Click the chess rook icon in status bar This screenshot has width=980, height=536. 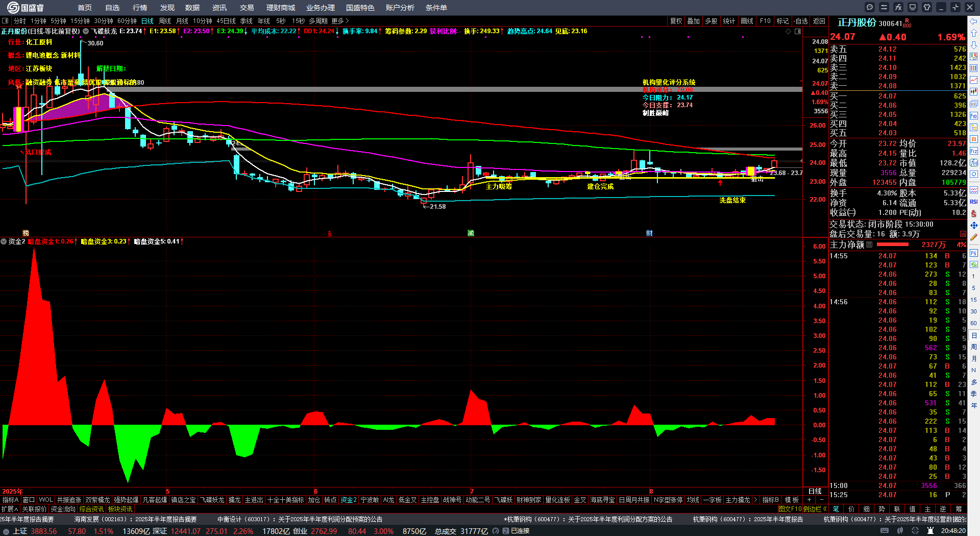point(931,531)
